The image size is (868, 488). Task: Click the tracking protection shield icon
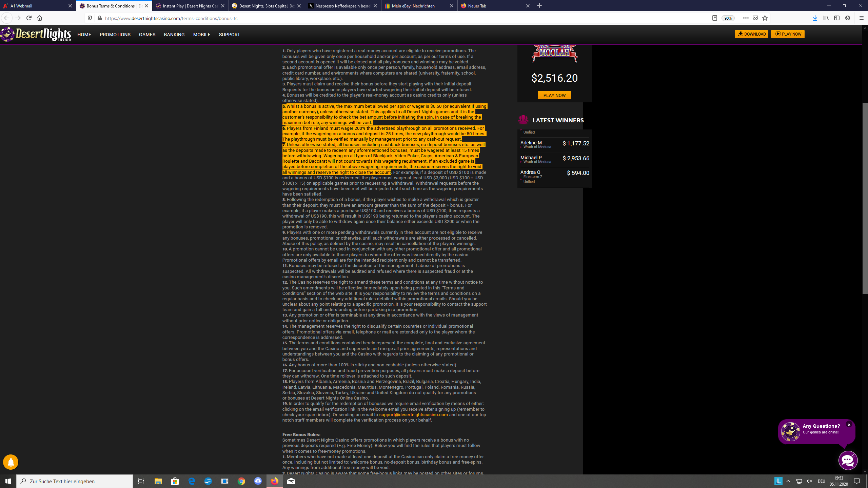(x=90, y=18)
